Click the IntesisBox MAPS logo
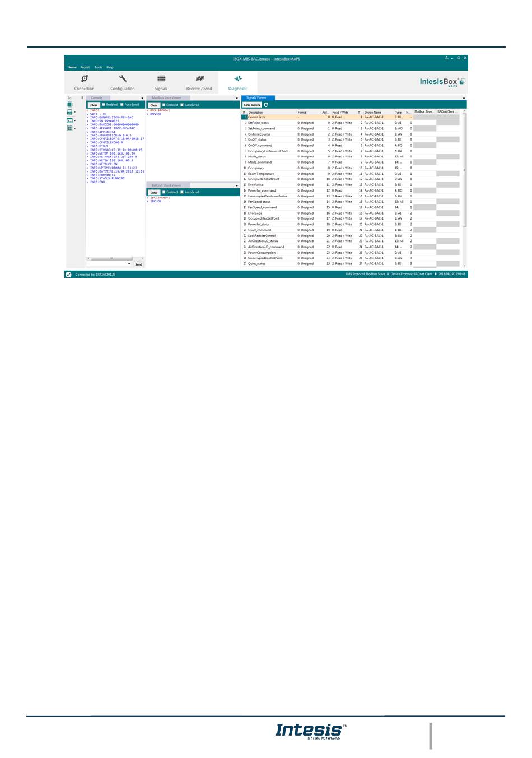Image resolution: width=532 pixels, height=758 pixels. click(442, 82)
